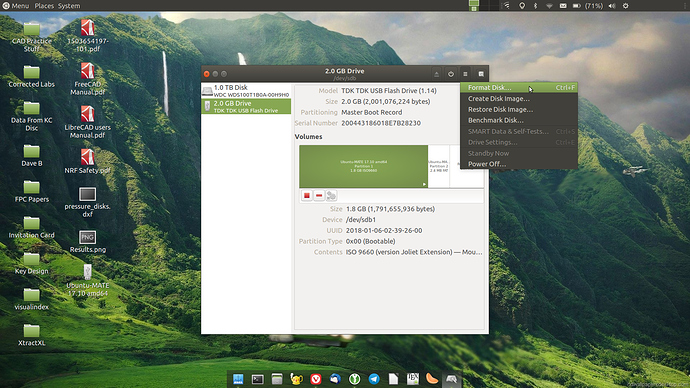Open the gears partition options button
This screenshot has height=388, width=690.
pos(331,195)
